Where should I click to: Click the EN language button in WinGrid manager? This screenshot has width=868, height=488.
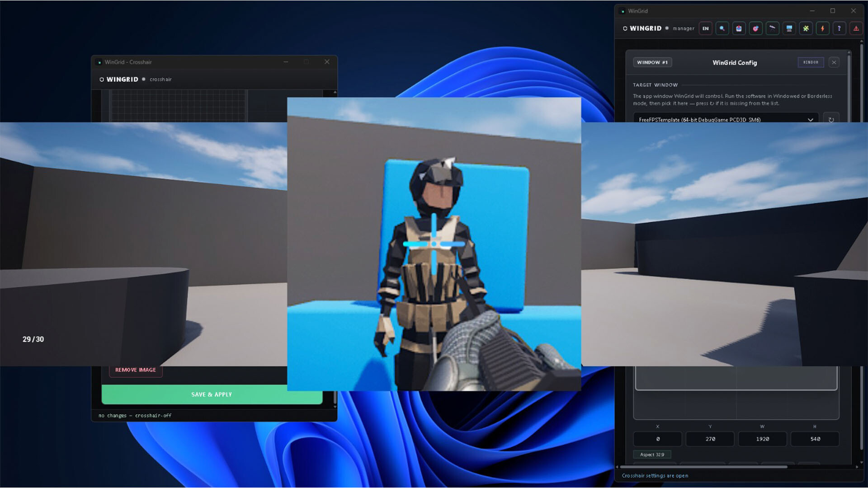pyautogui.click(x=705, y=28)
